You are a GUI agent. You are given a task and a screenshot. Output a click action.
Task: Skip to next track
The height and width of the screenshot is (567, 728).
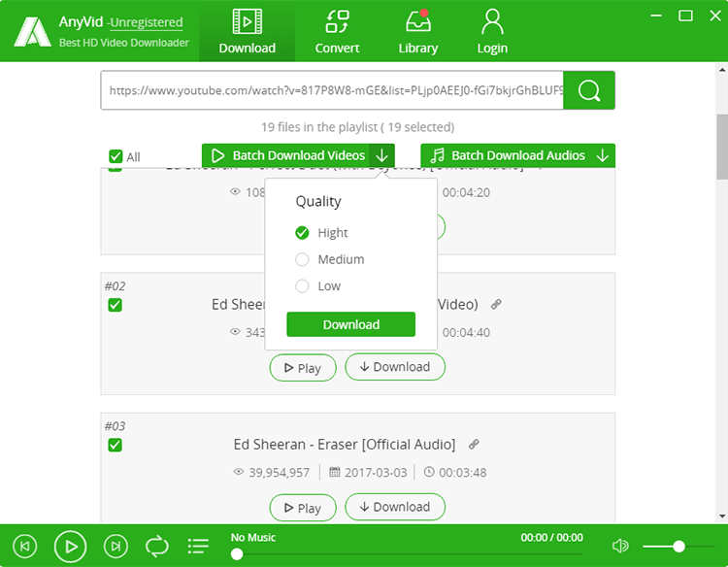point(116,546)
